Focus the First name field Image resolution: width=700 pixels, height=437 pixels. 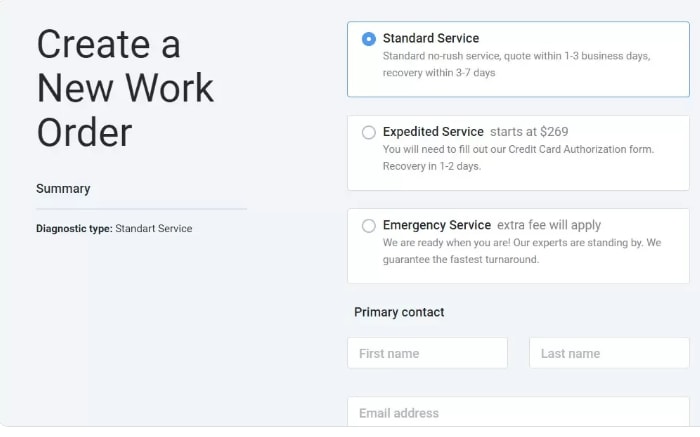(x=427, y=353)
